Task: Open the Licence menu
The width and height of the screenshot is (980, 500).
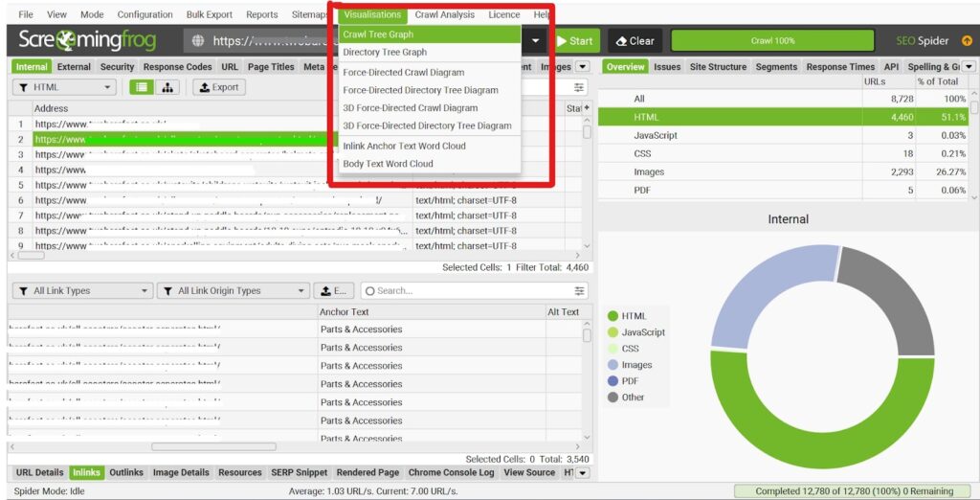Action: 503,14
